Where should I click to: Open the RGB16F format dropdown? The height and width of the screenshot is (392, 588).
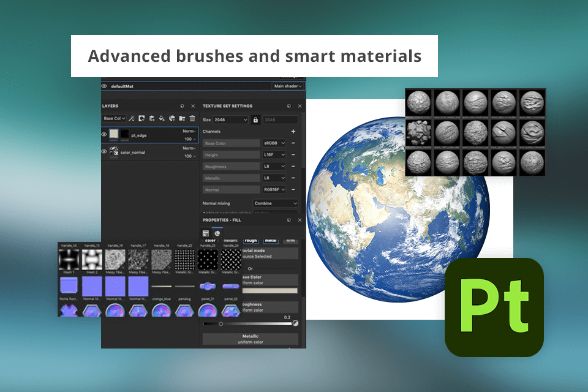(274, 189)
